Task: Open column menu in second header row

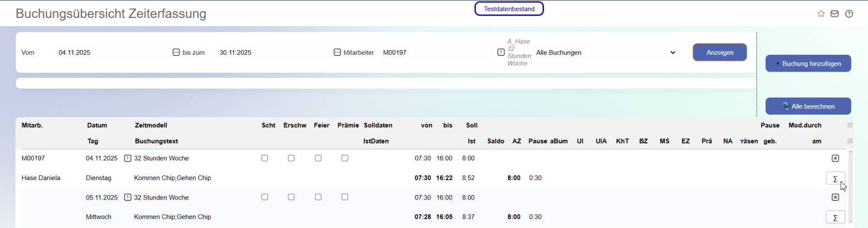Action: [x=850, y=141]
